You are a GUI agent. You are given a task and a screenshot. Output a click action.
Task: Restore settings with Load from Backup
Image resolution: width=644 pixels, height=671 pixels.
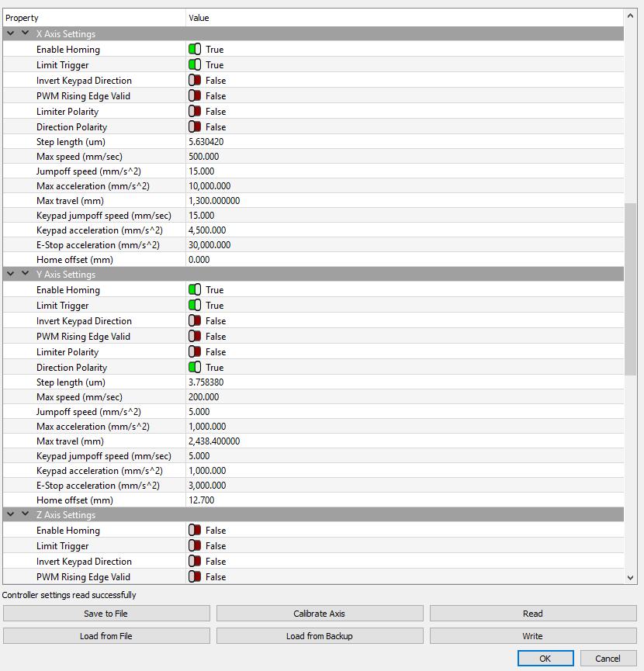[x=319, y=635]
